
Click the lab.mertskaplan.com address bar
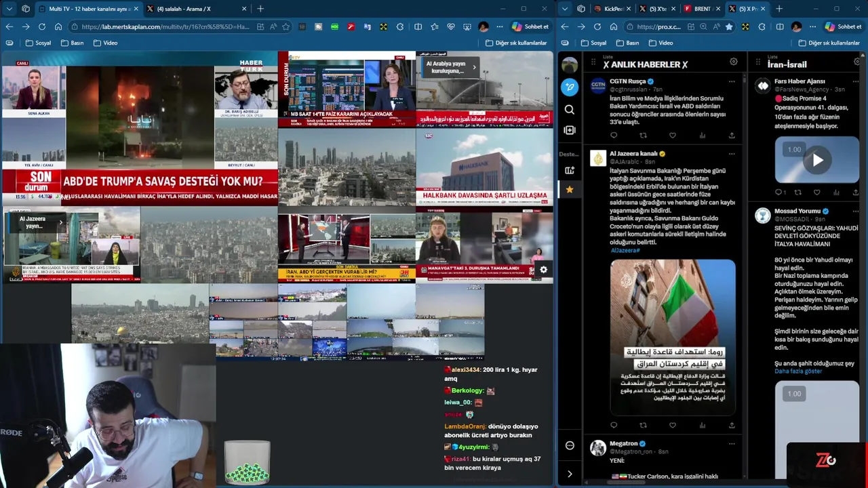(166, 26)
